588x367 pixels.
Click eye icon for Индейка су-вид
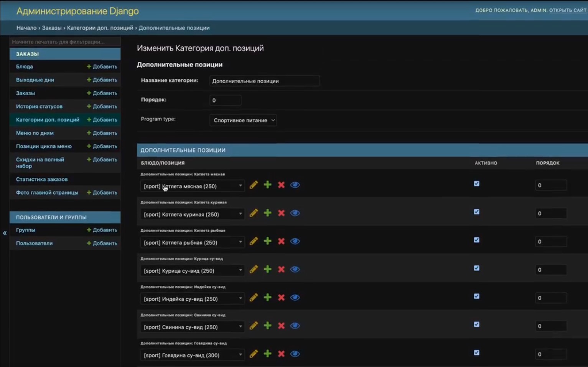pyautogui.click(x=295, y=298)
